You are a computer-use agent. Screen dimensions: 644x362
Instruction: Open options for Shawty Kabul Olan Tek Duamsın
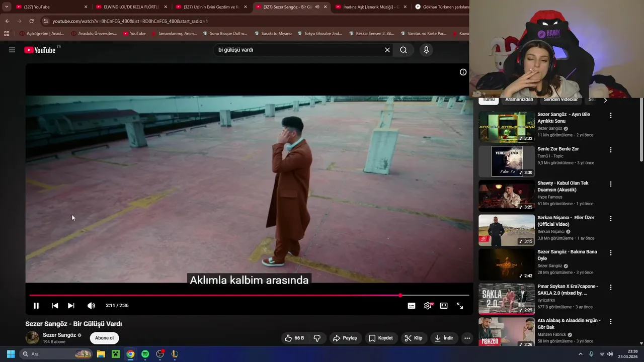pyautogui.click(x=611, y=184)
